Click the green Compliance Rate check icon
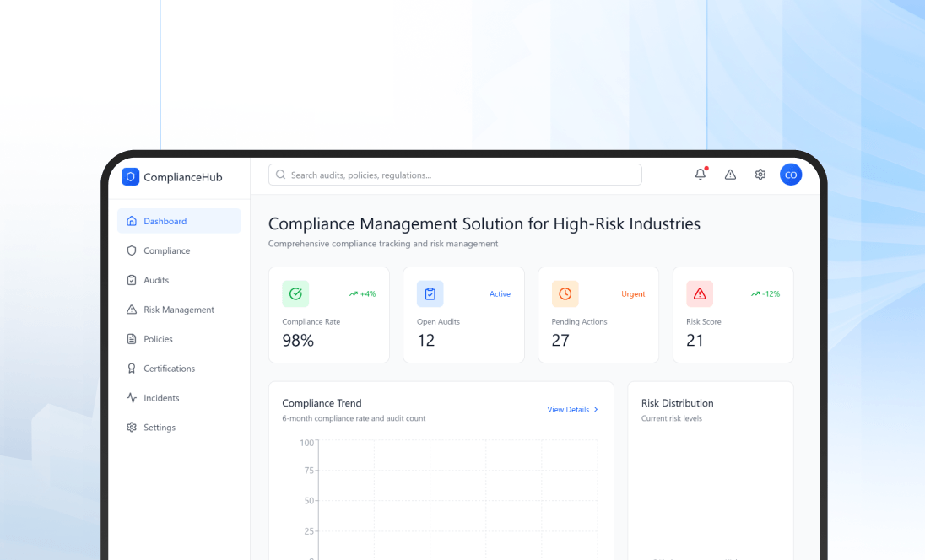 coord(295,293)
